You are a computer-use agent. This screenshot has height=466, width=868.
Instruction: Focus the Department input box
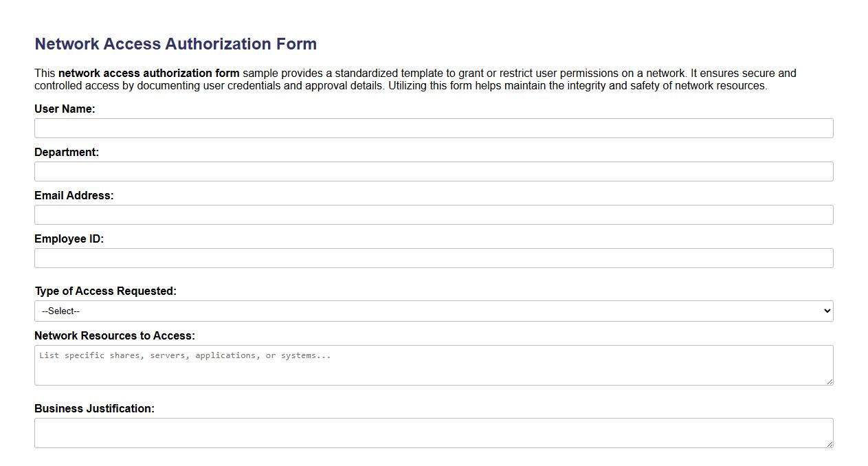point(433,171)
